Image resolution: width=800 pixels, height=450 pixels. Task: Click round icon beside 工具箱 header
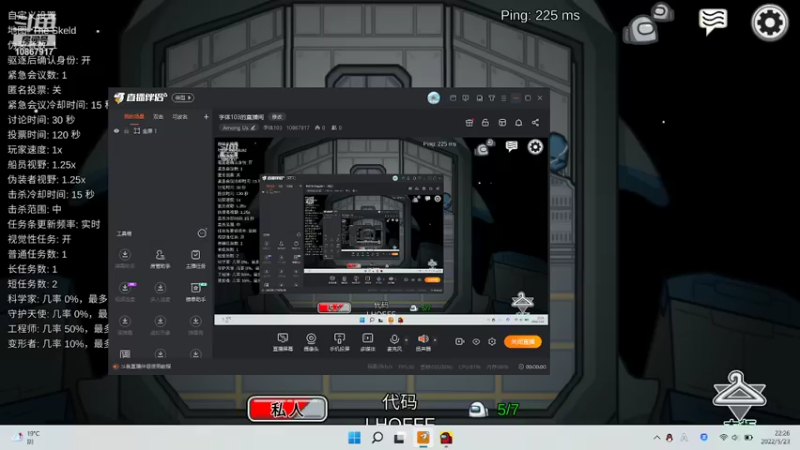pos(202,233)
